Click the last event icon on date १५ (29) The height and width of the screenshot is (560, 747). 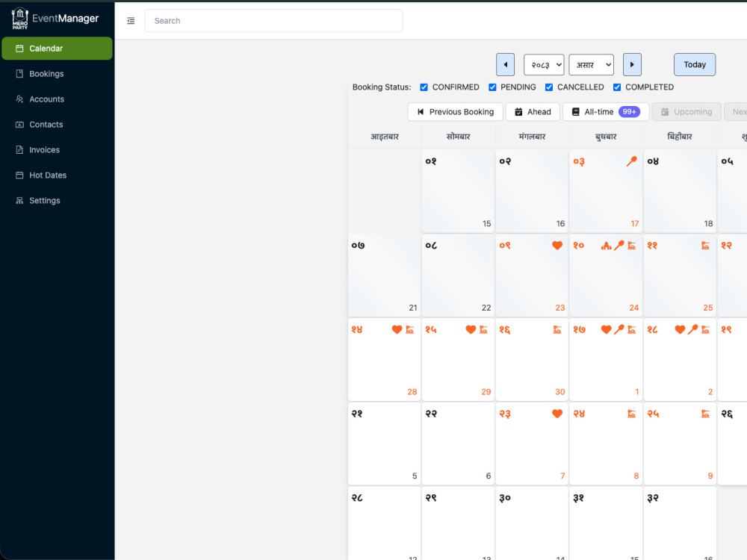(x=483, y=329)
